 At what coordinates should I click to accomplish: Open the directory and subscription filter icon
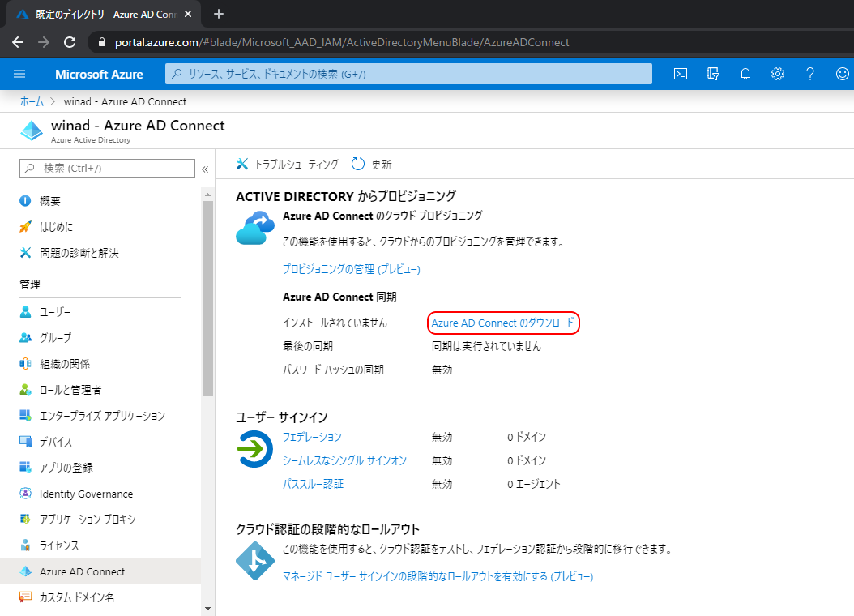712,74
